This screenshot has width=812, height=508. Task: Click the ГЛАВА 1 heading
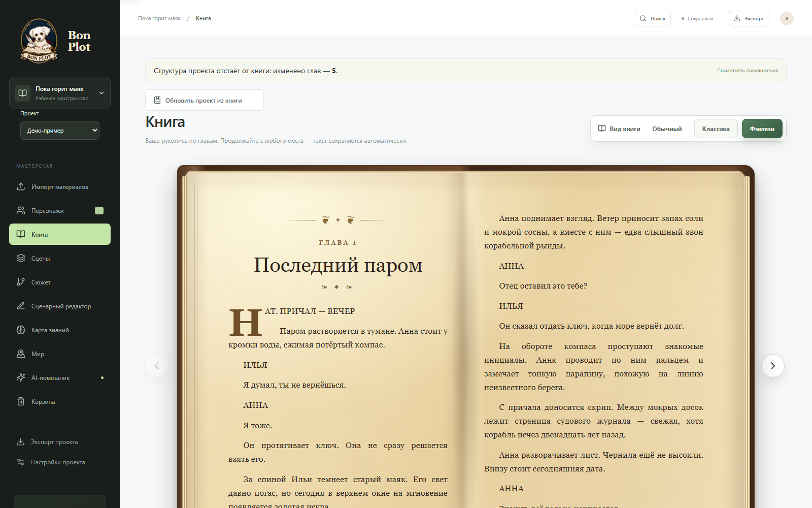[x=337, y=243]
